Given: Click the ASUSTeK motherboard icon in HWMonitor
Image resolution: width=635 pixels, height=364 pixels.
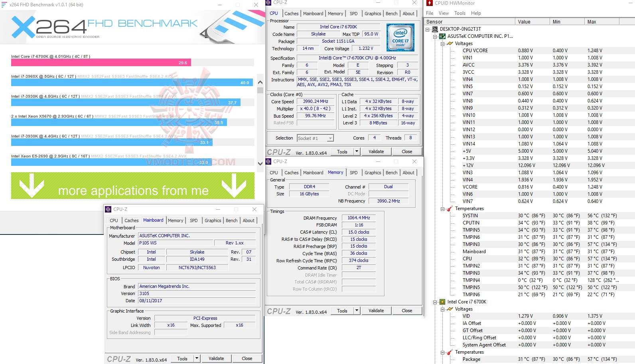Looking at the screenshot, I should pyautogui.click(x=442, y=36).
